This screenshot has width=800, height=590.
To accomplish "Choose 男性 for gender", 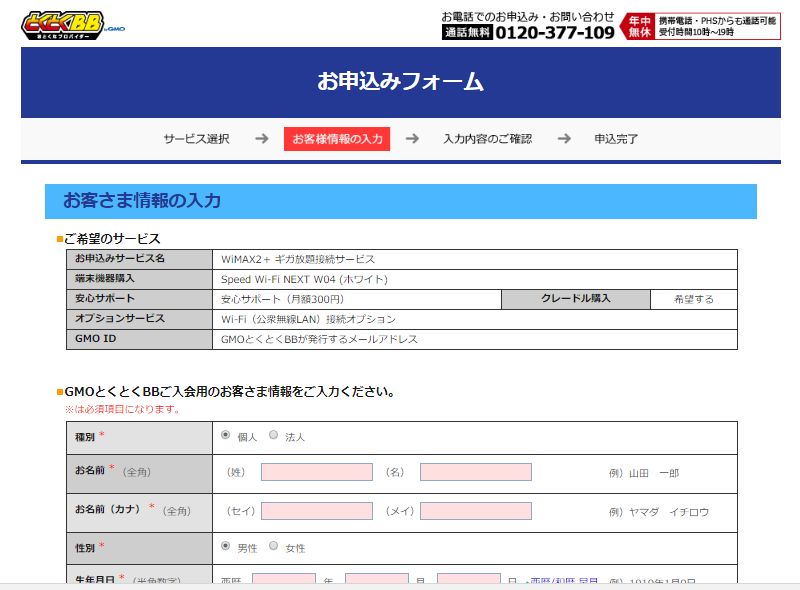I will click(226, 546).
